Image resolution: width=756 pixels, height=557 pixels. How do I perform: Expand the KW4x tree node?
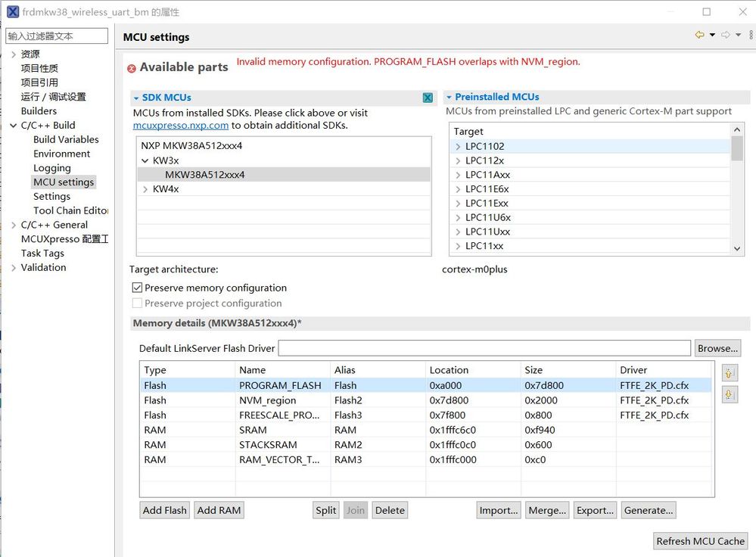click(x=145, y=189)
